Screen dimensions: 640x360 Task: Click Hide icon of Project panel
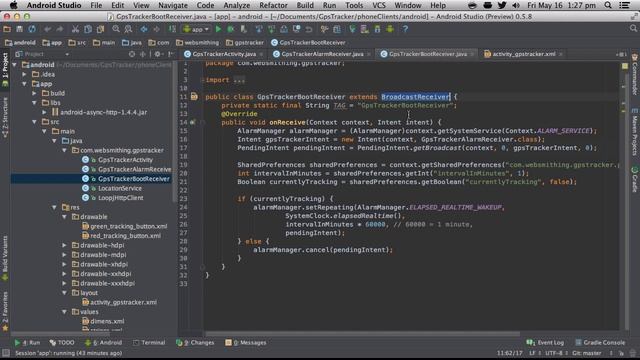click(171, 54)
